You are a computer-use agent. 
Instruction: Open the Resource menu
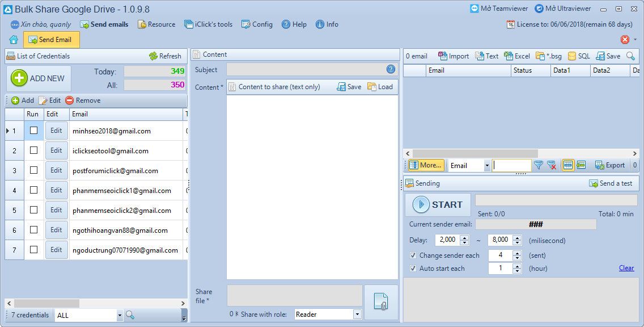click(156, 24)
